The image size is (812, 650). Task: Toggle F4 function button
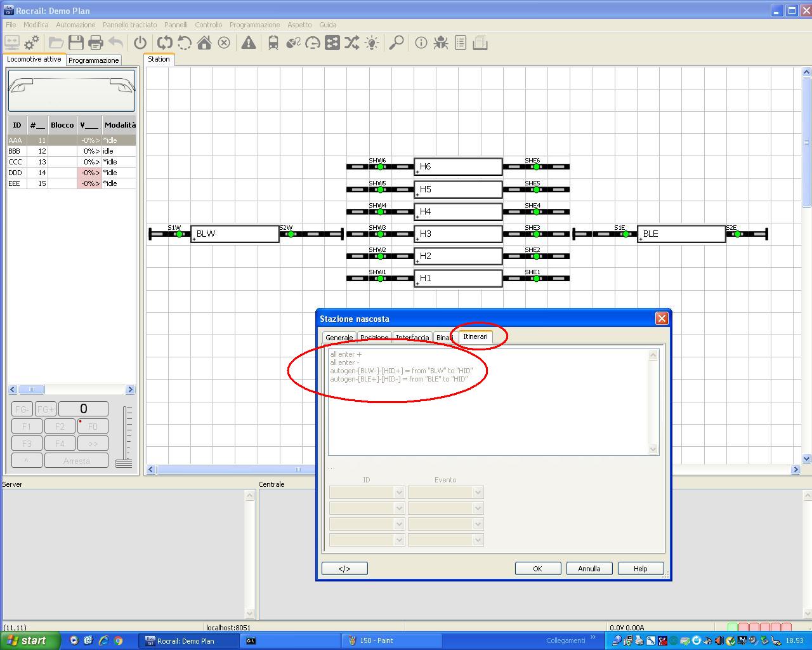(60, 444)
